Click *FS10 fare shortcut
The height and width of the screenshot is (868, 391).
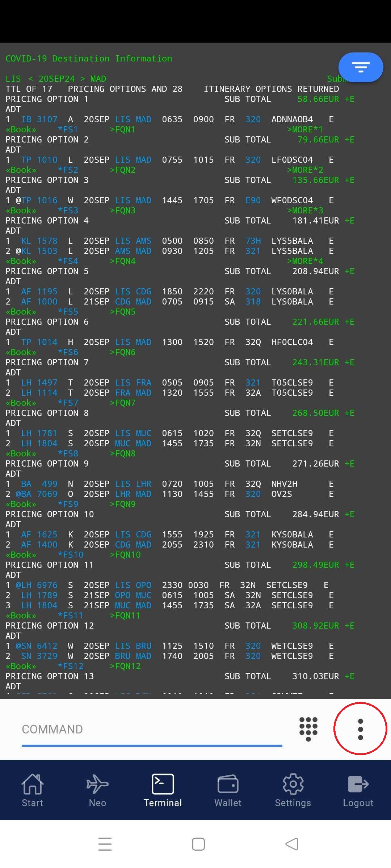70,555
